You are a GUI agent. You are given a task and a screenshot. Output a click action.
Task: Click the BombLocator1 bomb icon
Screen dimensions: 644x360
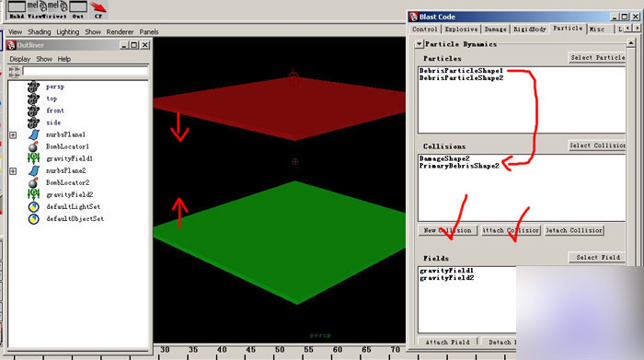pos(34,146)
